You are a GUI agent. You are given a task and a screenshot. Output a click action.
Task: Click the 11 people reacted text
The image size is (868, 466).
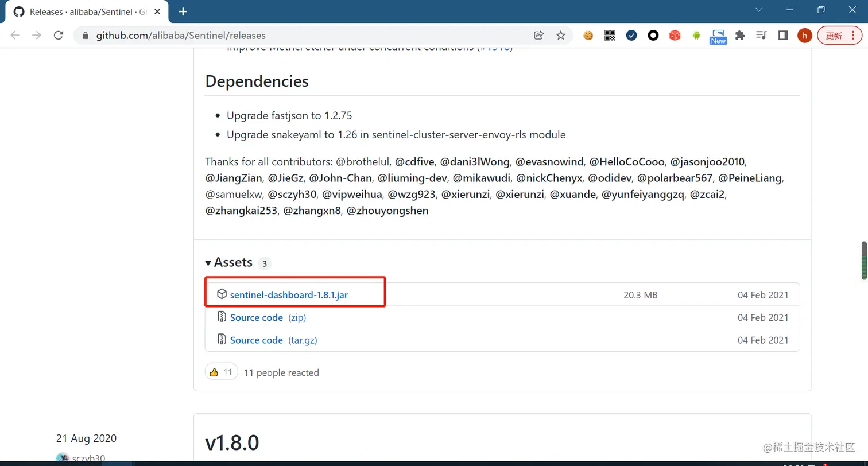click(281, 372)
